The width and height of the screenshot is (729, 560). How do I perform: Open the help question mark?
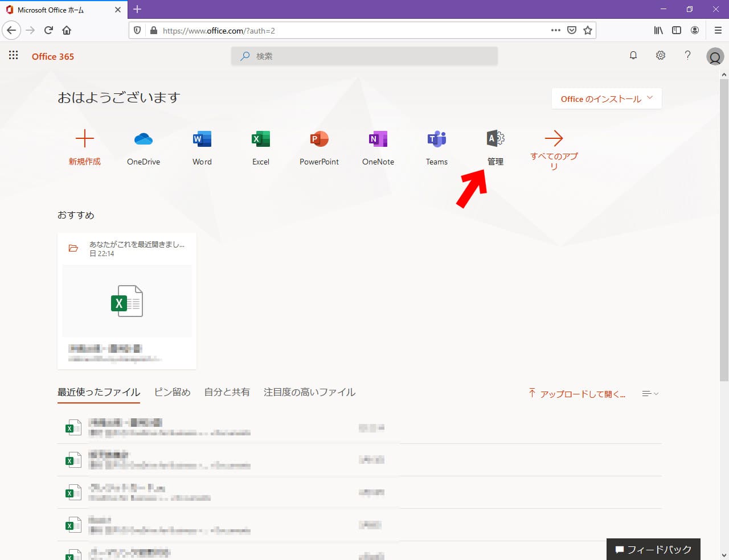[x=688, y=55]
